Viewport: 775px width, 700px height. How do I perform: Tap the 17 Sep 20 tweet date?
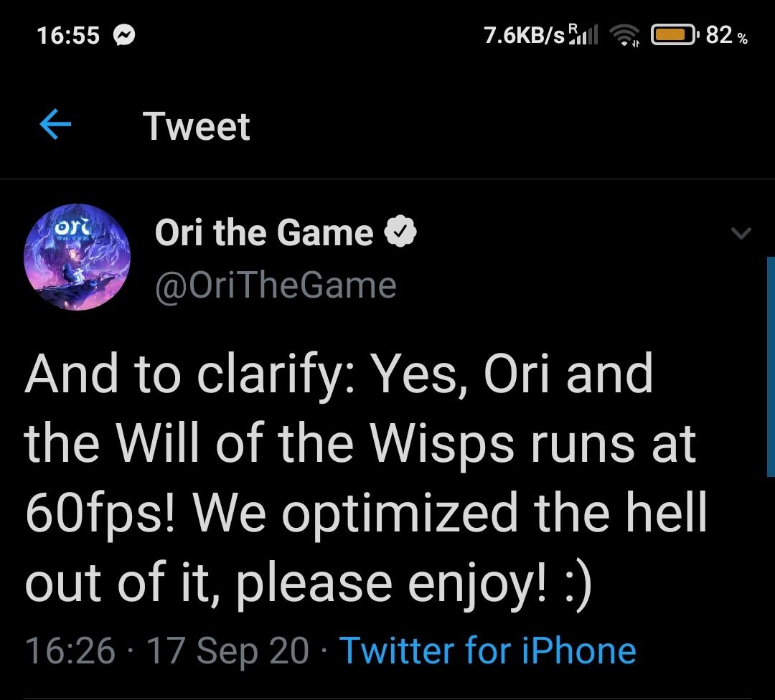click(227, 651)
